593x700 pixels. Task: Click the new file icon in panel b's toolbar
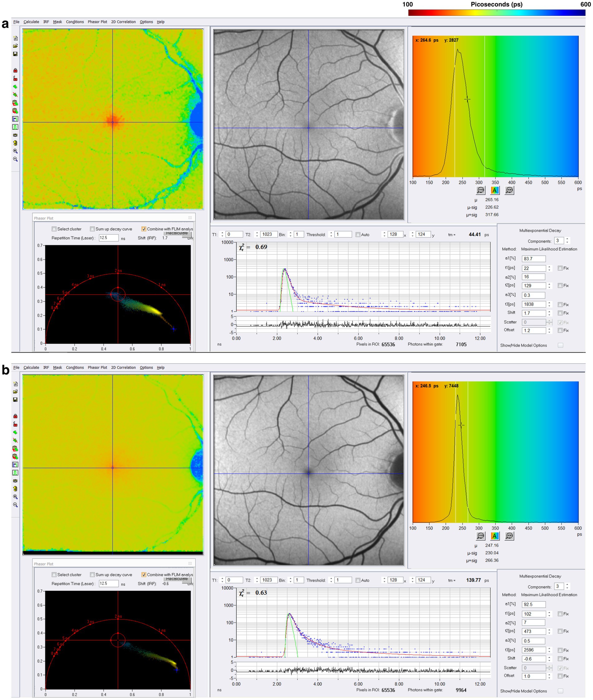coord(16,384)
